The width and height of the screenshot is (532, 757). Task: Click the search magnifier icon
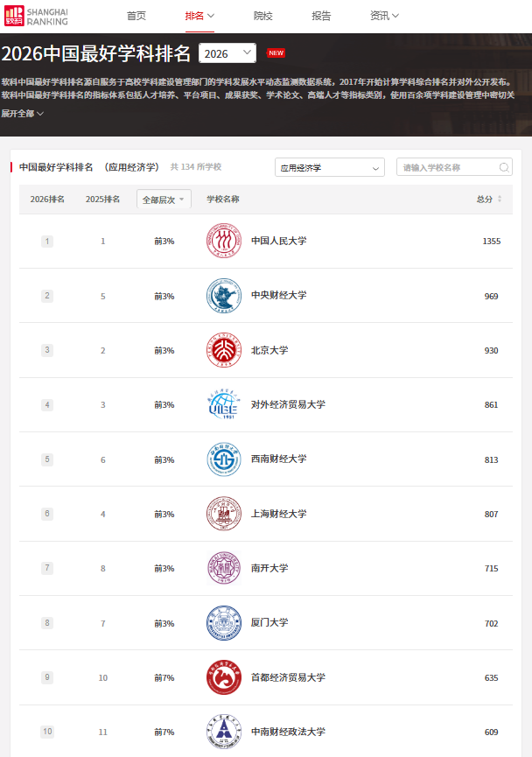504,167
